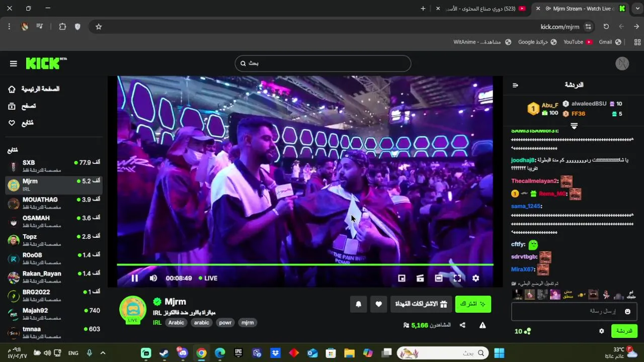View channel points balance 10
This screenshot has width=644, height=362.
click(x=523, y=331)
